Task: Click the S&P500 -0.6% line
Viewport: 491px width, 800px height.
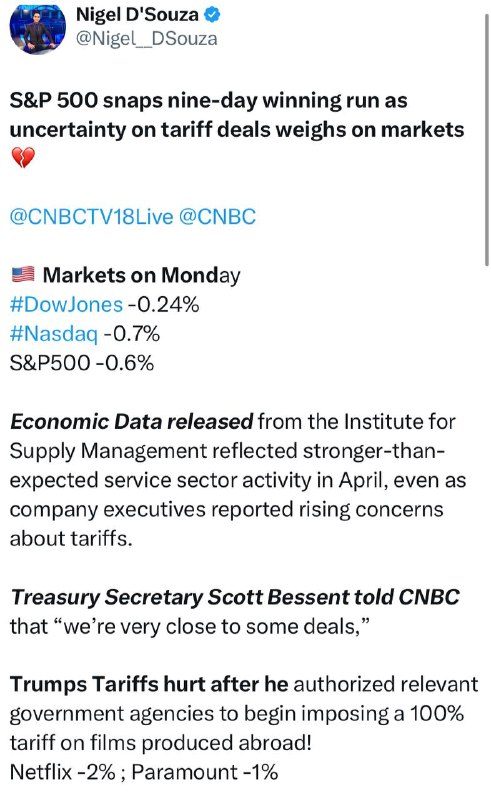Action: (82, 363)
